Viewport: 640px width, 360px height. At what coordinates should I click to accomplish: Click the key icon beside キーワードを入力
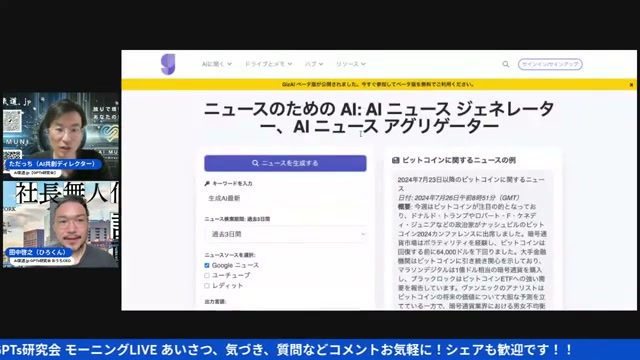(207, 184)
